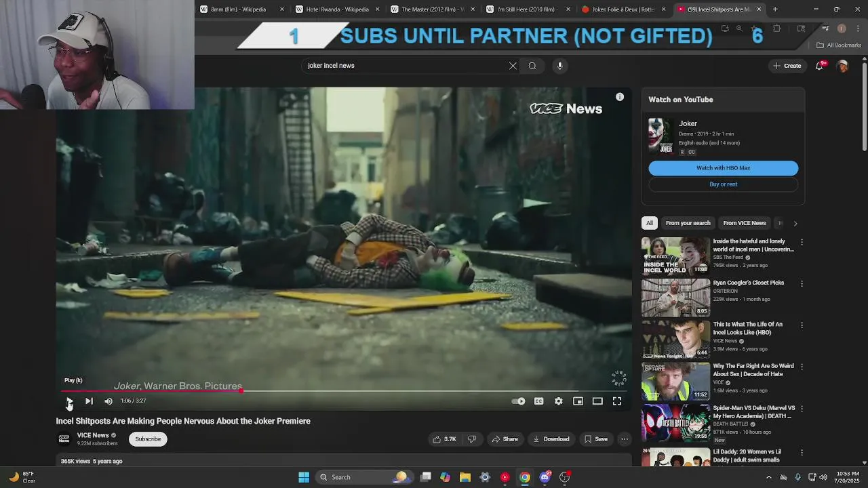The image size is (868, 488).
Task: Mute the video volume speaker icon
Action: [x=108, y=401]
